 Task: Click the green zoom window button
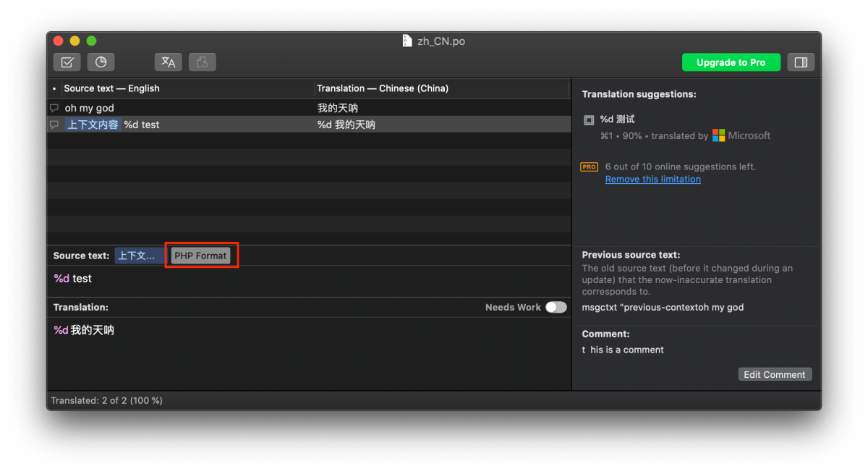tap(91, 41)
